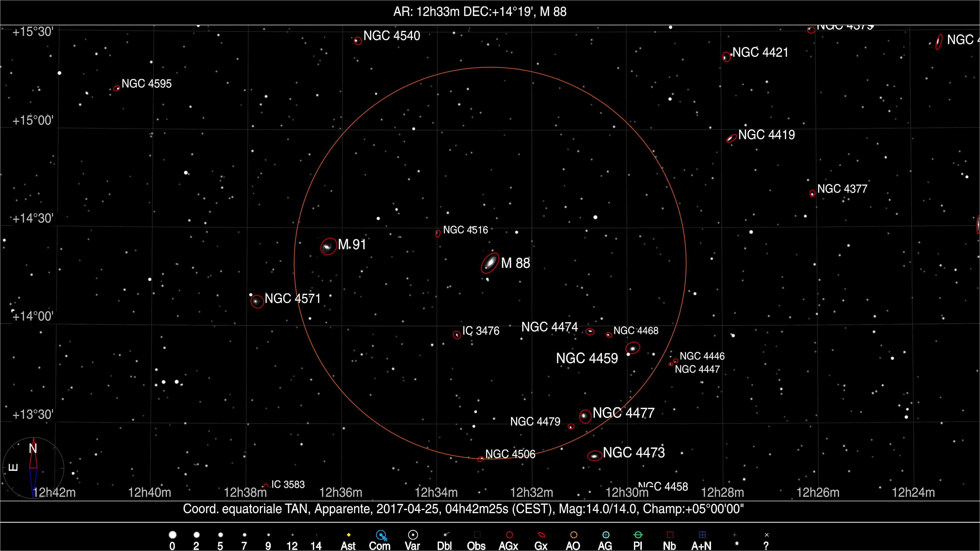Screen dimensions: 980x551
Task: Click the IC 3476 object marker
Action: point(457,335)
